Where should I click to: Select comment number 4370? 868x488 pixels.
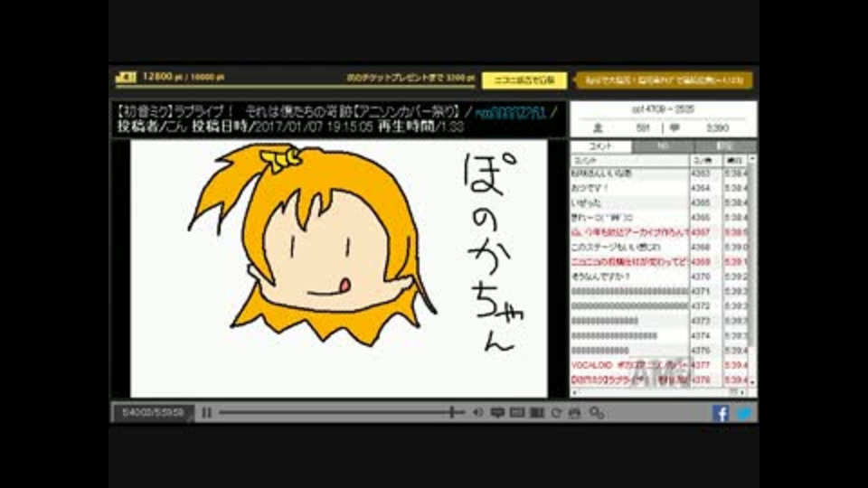coord(659,277)
